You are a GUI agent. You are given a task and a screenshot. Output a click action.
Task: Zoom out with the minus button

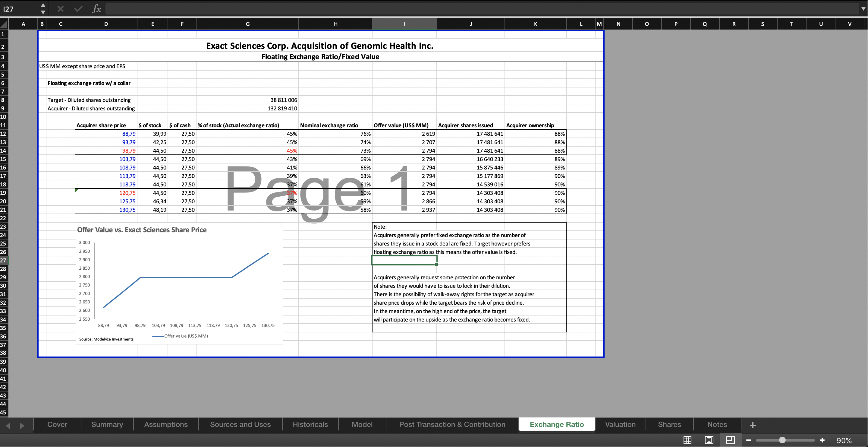pos(749,440)
